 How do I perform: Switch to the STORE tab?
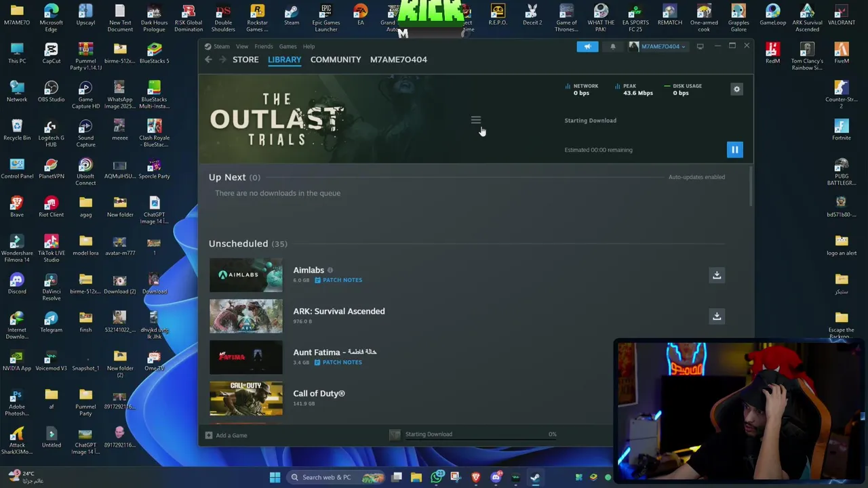(245, 59)
